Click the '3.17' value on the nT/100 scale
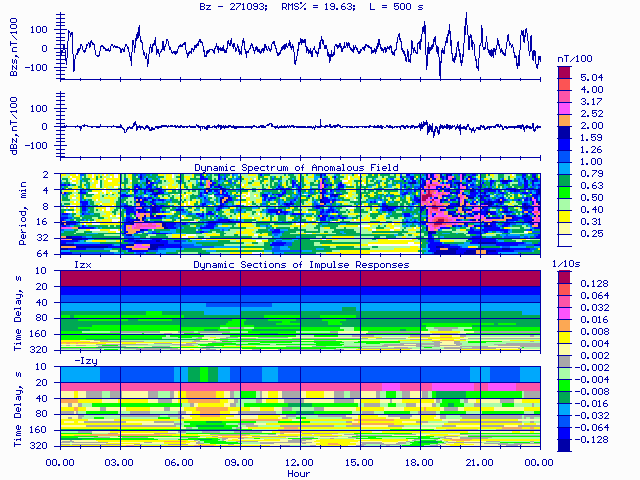Image resolution: width=640 pixels, height=480 pixels. click(591, 102)
